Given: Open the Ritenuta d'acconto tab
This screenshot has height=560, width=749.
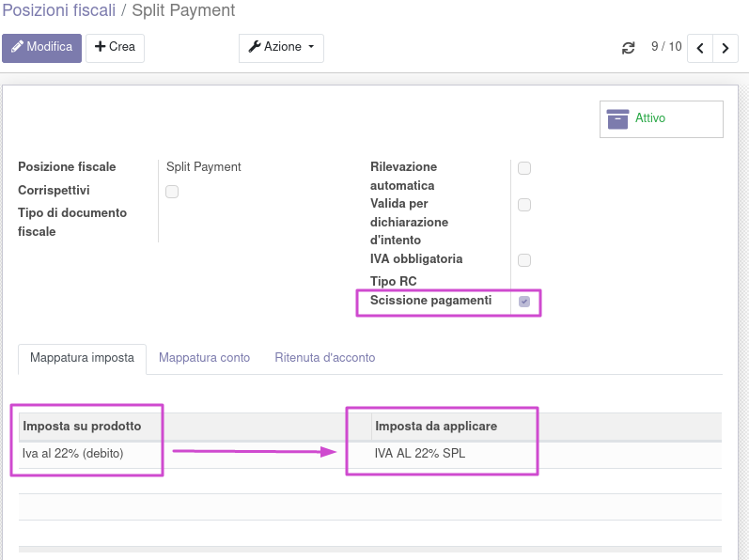Looking at the screenshot, I should 324,358.
